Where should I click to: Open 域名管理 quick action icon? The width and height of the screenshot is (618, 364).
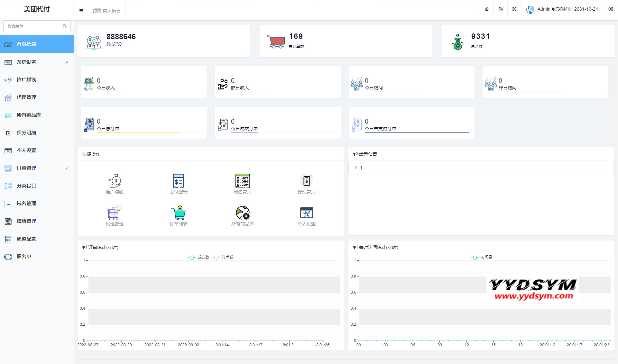(242, 181)
